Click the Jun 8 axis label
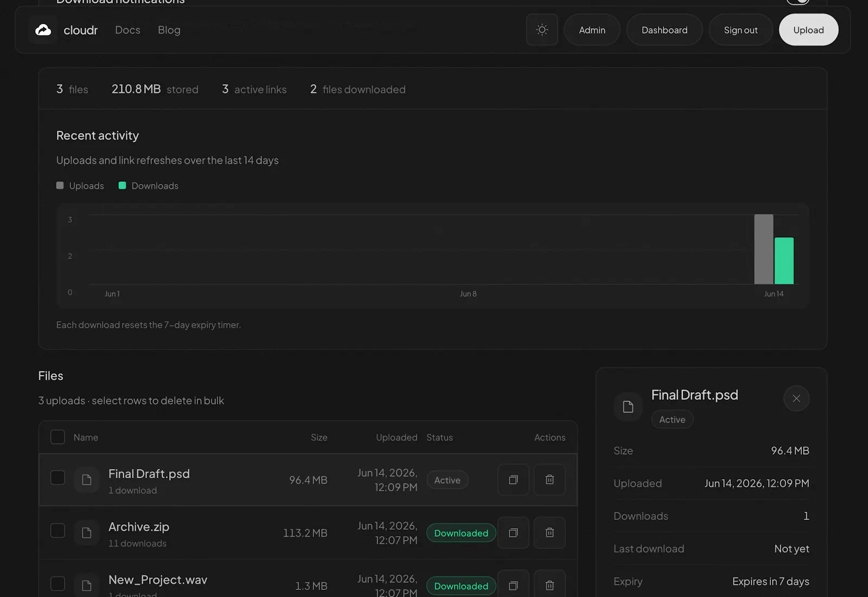868x597 pixels. click(468, 294)
